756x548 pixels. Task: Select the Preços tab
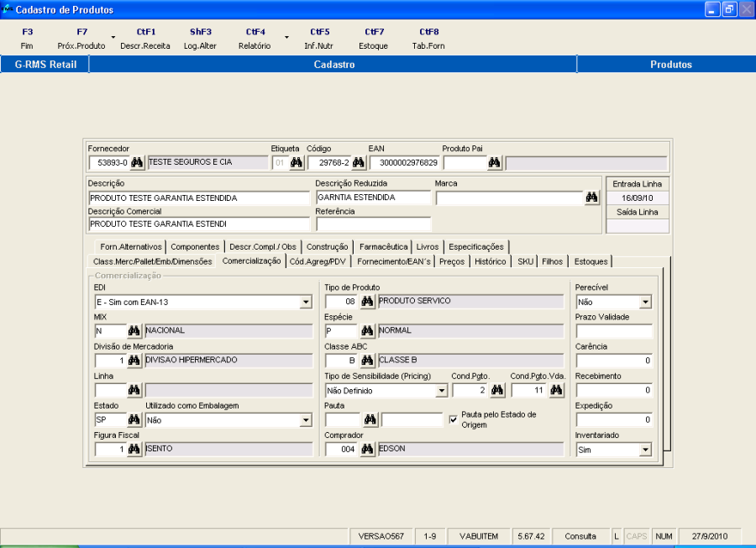pos(452,261)
